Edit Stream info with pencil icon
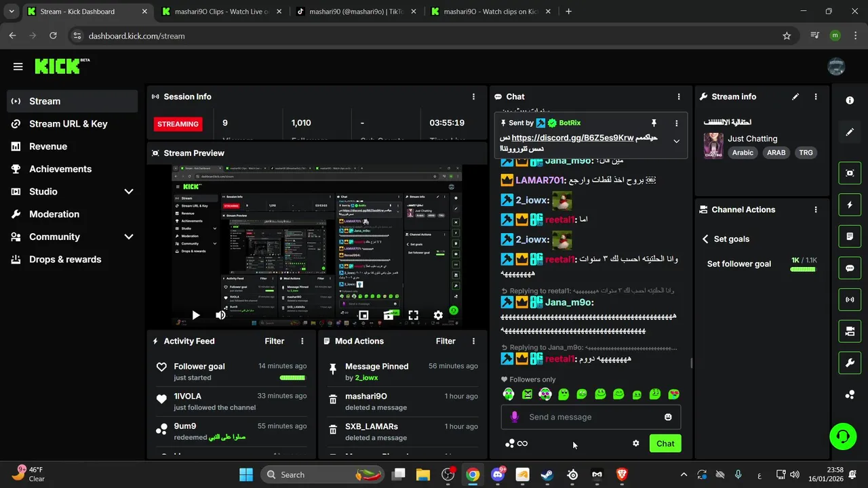The image size is (868, 488). pos(795,97)
